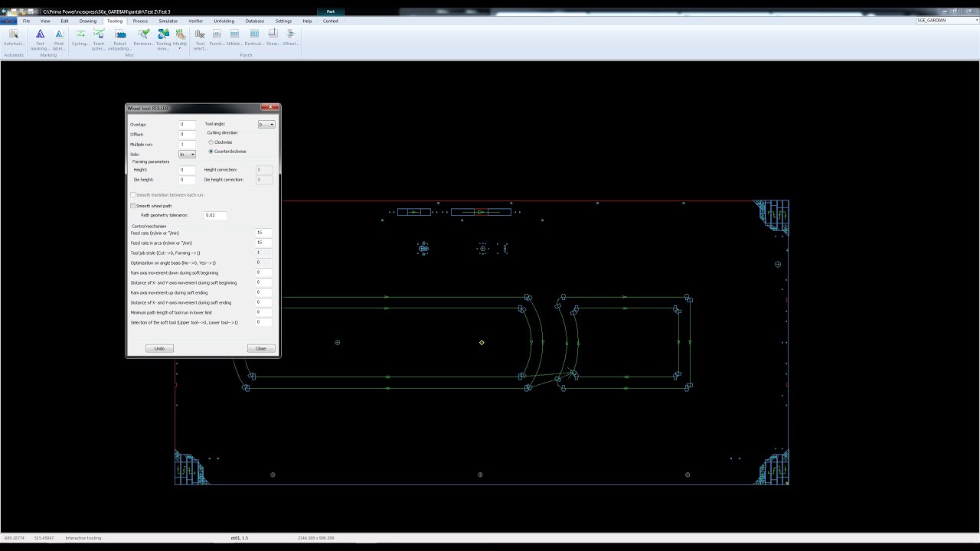The width and height of the screenshot is (980, 551).
Task: Select the Text marking tool
Action: point(40,40)
